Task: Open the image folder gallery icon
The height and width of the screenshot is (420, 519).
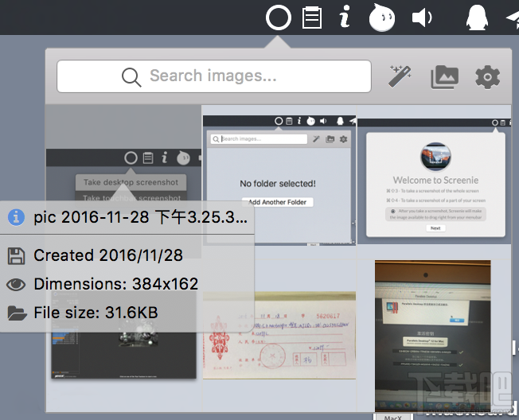Action: click(x=444, y=77)
